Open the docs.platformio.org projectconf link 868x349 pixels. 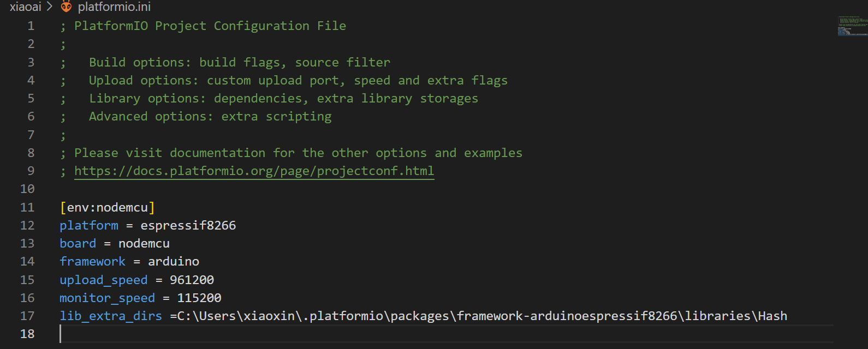(254, 171)
